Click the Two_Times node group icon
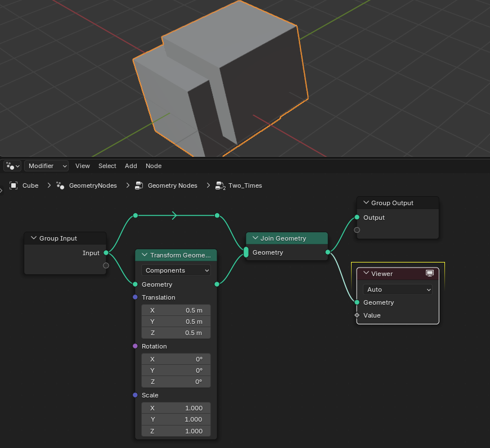This screenshot has width=490, height=448. coord(221,185)
